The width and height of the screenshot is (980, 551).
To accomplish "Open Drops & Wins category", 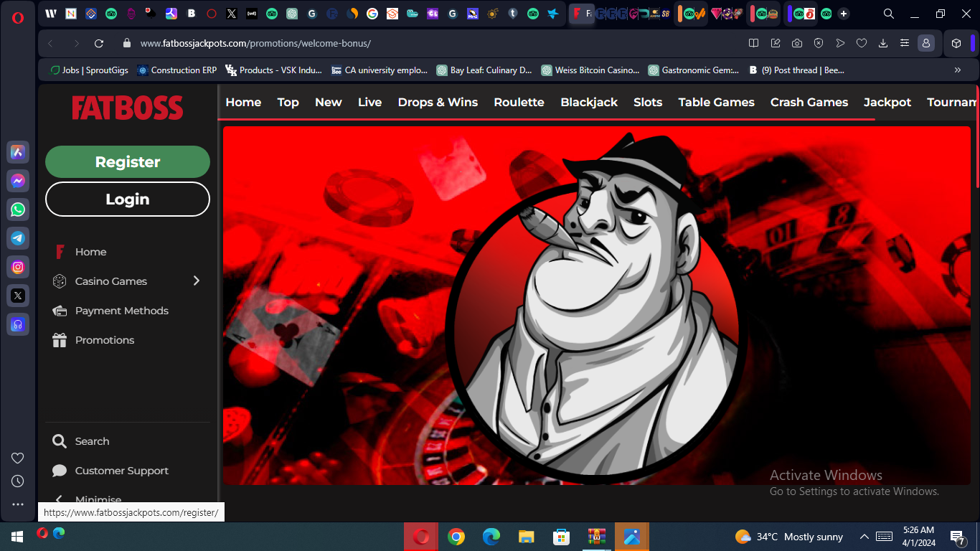I will (438, 102).
